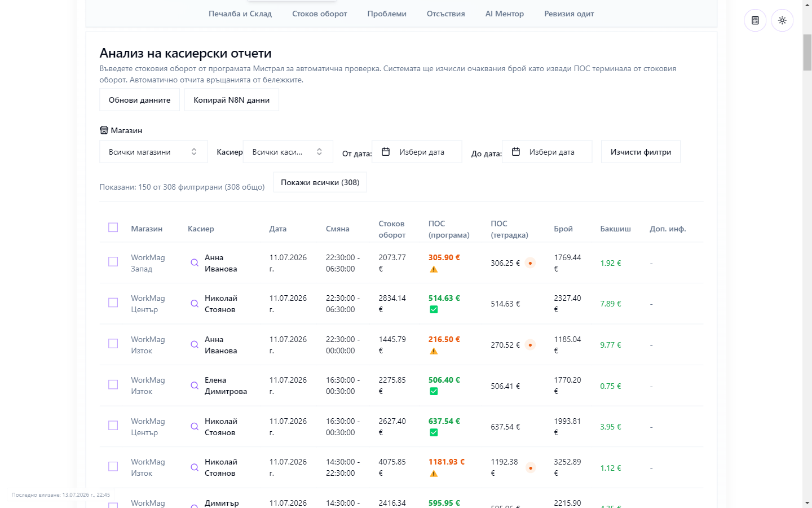
Task: Click orange dot next to 1192.38
Action: (530, 467)
